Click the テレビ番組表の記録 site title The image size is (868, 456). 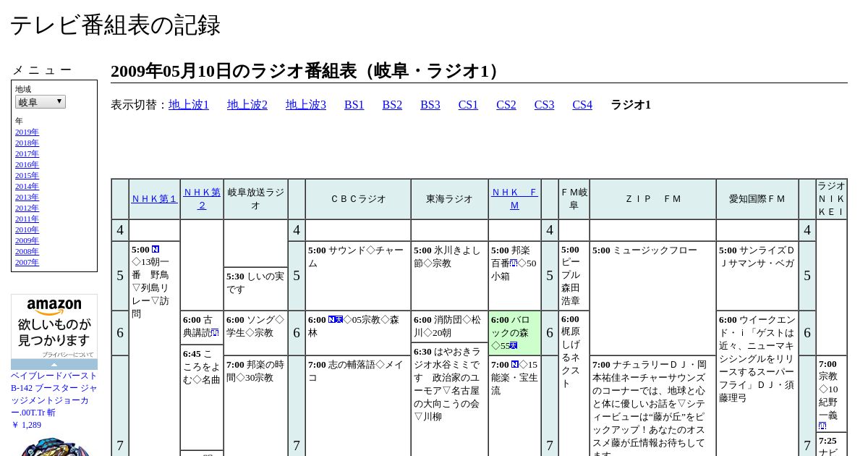115,25
